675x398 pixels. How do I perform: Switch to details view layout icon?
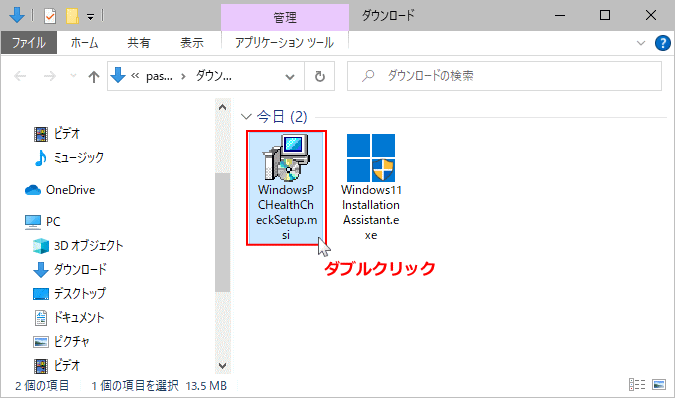[x=637, y=385]
